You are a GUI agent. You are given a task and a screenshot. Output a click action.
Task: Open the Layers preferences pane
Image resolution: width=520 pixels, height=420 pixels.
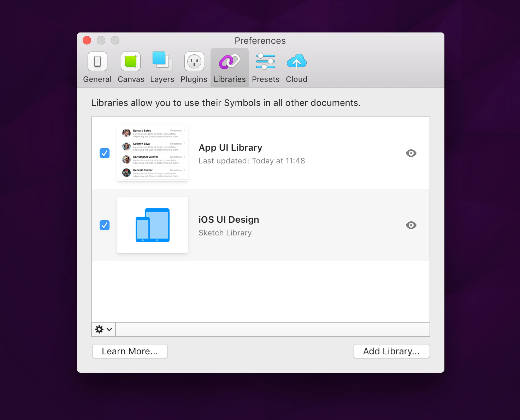162,68
